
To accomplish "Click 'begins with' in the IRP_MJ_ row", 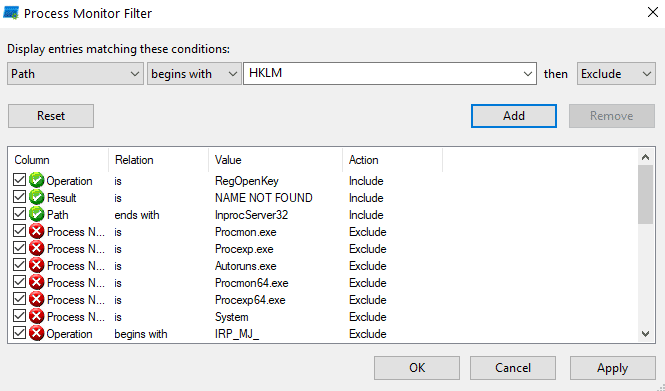I will [x=141, y=334].
